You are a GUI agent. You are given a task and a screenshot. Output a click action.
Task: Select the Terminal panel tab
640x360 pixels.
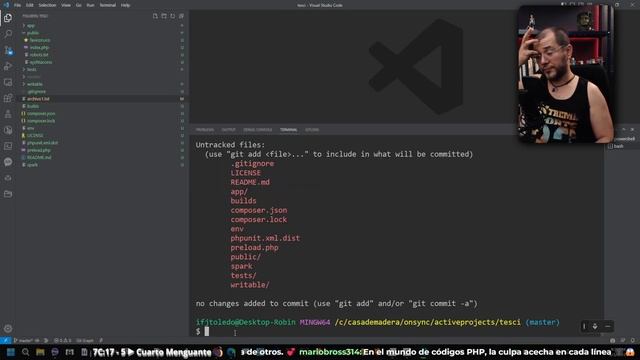[289, 130]
